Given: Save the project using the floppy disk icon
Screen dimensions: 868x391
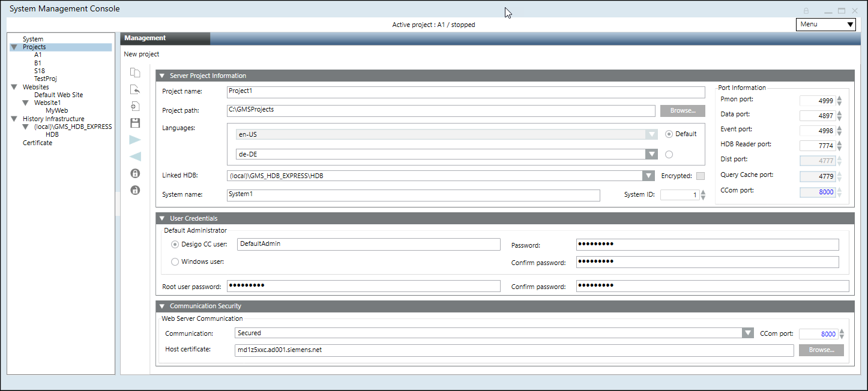Looking at the screenshot, I should (135, 123).
